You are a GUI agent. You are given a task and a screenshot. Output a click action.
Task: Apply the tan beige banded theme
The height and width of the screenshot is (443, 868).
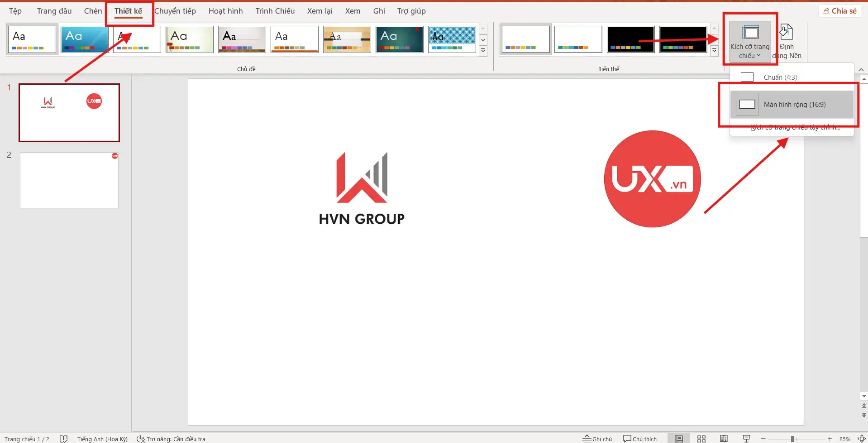pos(347,39)
